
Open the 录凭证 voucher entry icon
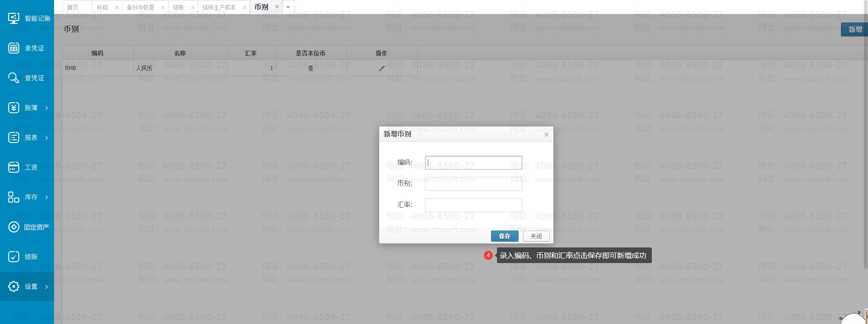coord(14,48)
